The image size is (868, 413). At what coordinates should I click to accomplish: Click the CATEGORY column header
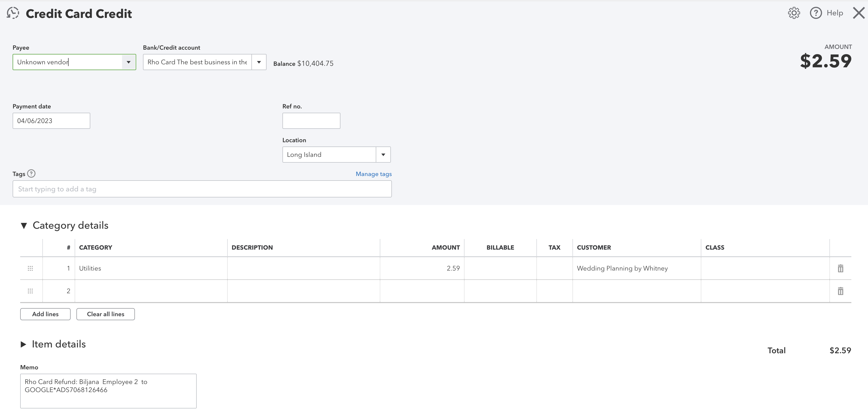[96, 247]
